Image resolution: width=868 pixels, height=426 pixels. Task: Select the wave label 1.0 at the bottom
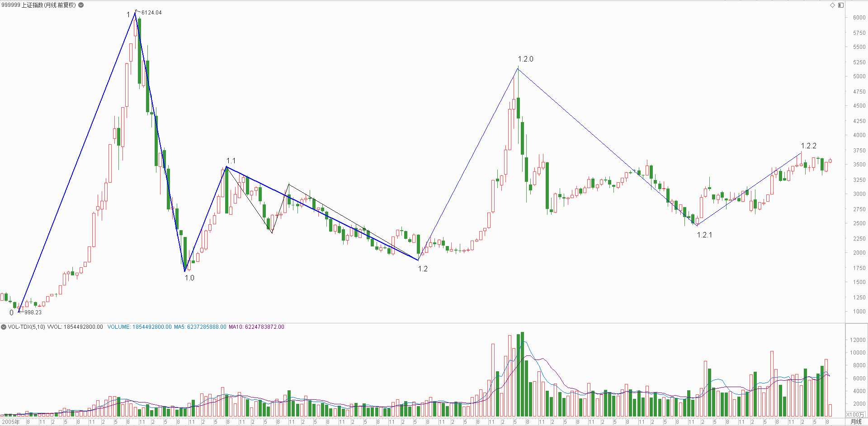point(189,278)
